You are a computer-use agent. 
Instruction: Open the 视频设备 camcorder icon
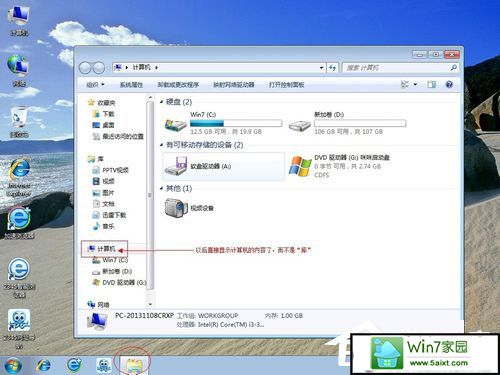point(176,208)
